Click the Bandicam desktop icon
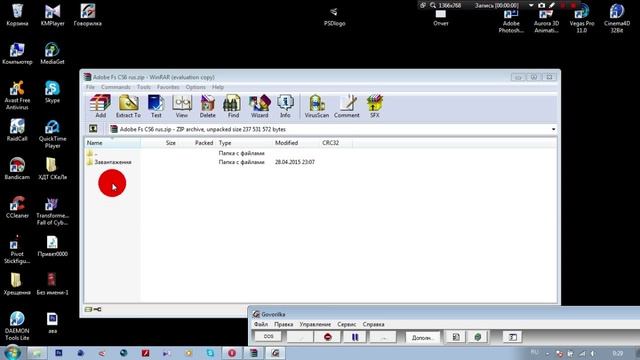 (x=17, y=169)
